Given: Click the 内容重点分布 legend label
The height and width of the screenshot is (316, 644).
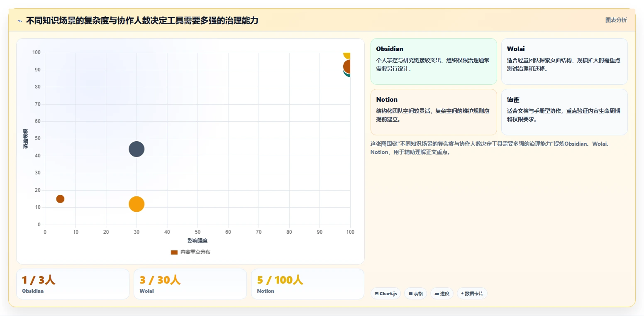Looking at the screenshot, I should pos(195,252).
